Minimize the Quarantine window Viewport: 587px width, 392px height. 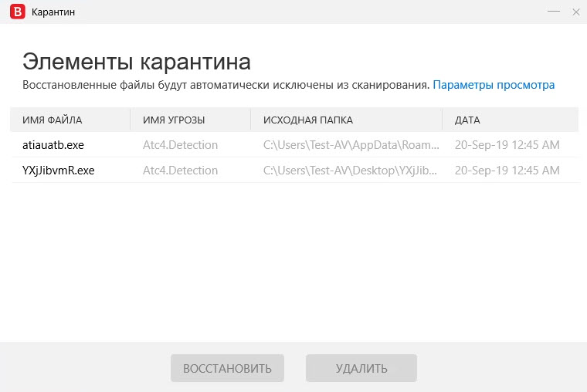554,12
